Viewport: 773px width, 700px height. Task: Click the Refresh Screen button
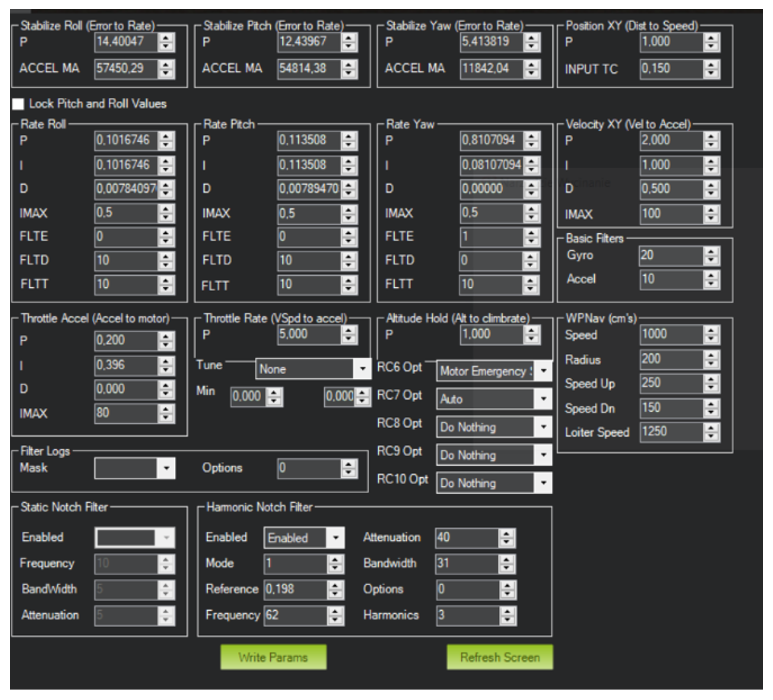click(x=500, y=657)
